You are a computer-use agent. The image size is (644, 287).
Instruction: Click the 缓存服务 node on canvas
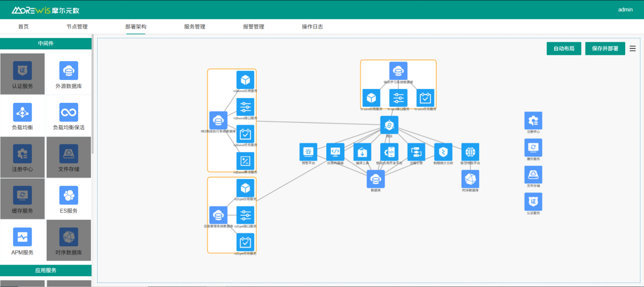533,148
